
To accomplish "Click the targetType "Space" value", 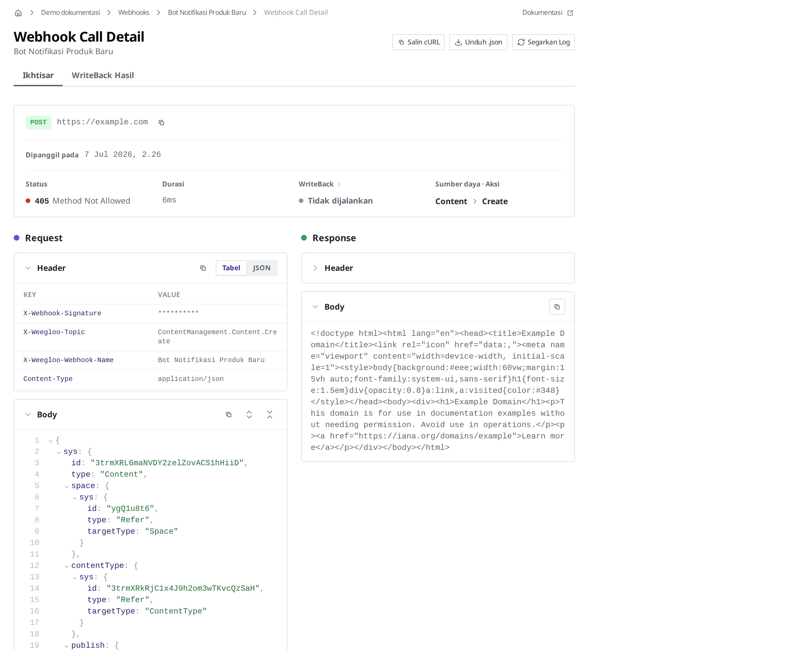I will [161, 531].
